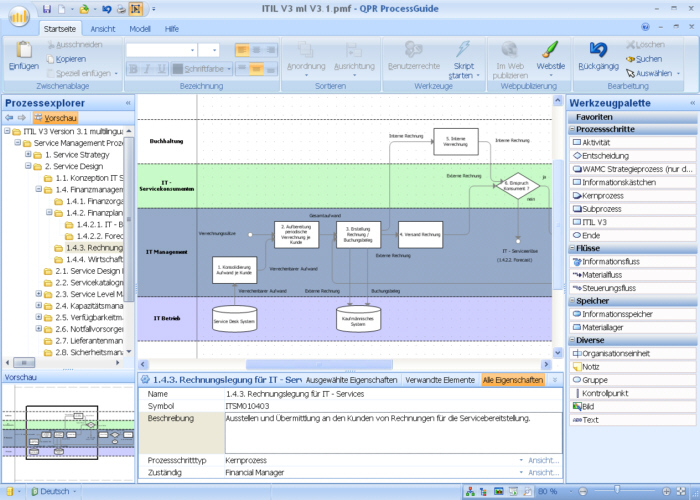Switch to the Ansicht ribbon tab
The height and width of the screenshot is (500, 700).
[103, 29]
